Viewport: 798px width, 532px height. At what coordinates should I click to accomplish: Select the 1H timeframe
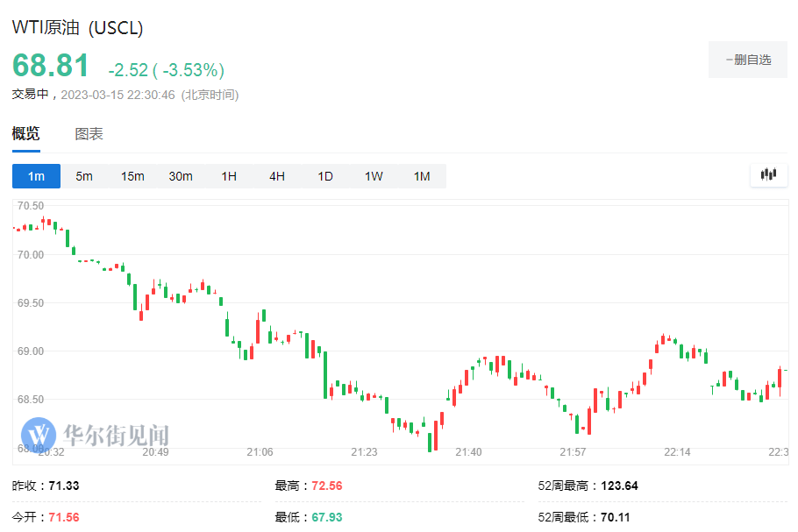(228, 175)
